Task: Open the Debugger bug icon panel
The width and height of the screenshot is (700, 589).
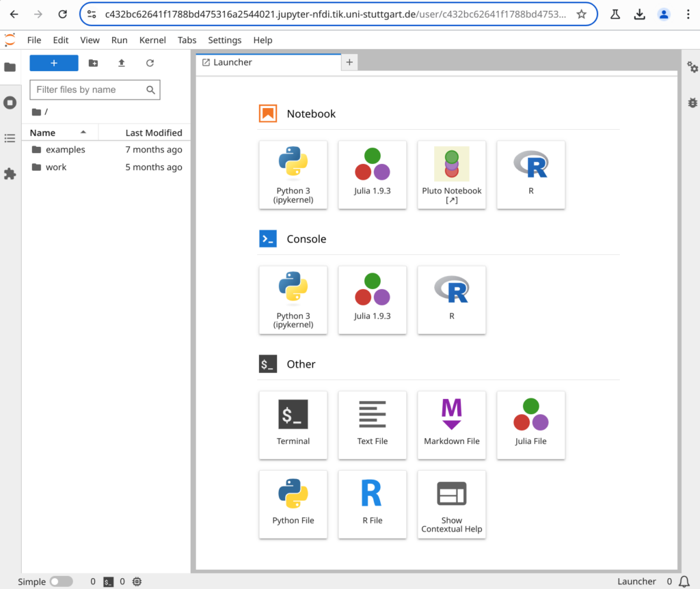Action: (692, 102)
